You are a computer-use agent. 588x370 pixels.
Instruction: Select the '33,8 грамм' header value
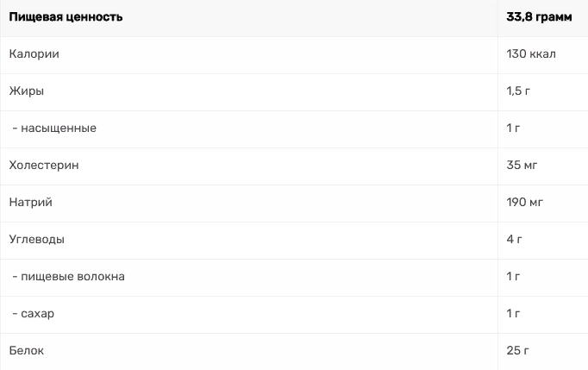pos(539,17)
